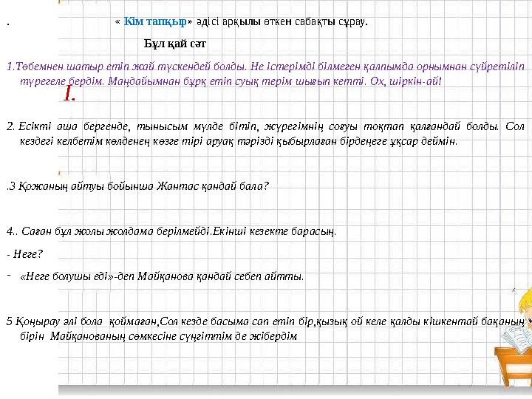This screenshot has height=399, width=532.
Task: Click the bold title «Бұл қай сәт»
Action: click(174, 44)
